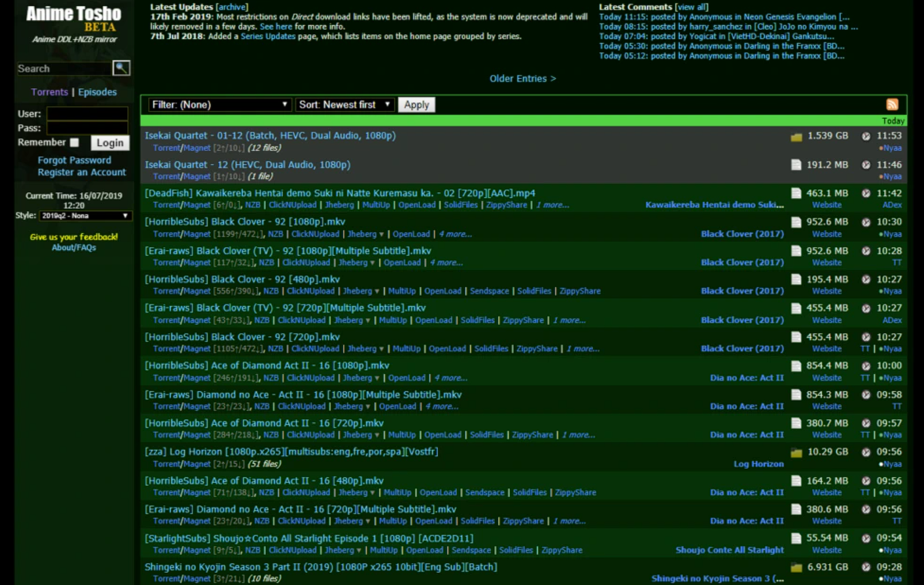Click clock icon next to 10:30
The width and height of the screenshot is (924, 585).
point(866,222)
